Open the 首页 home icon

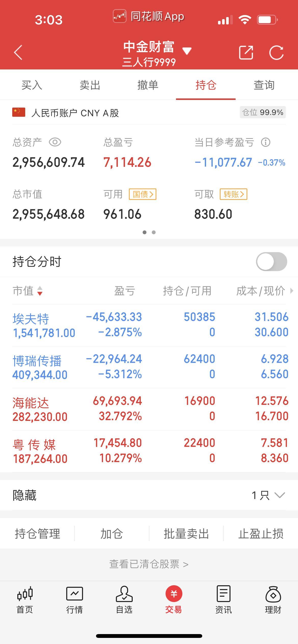click(x=25, y=600)
